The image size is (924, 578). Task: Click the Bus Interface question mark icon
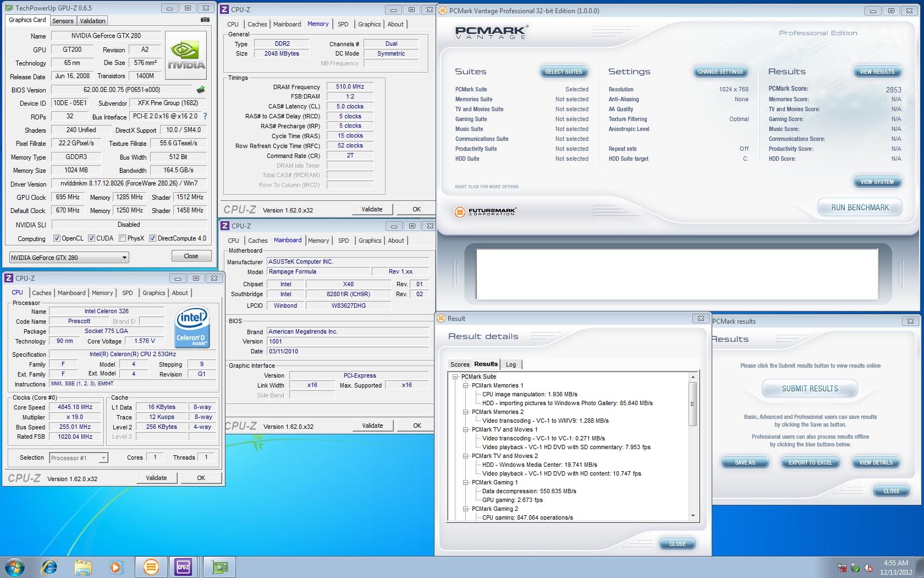205,116
